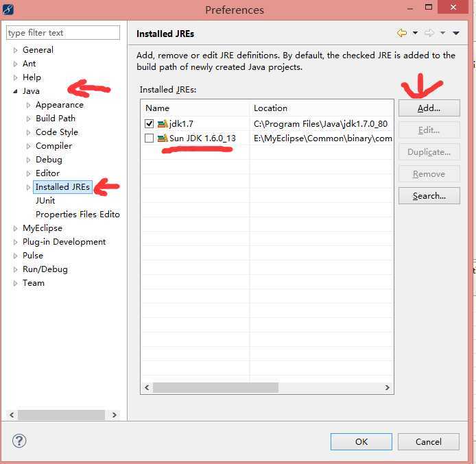
Task: Click the greyed forward navigation arrow
Action: 429,33
